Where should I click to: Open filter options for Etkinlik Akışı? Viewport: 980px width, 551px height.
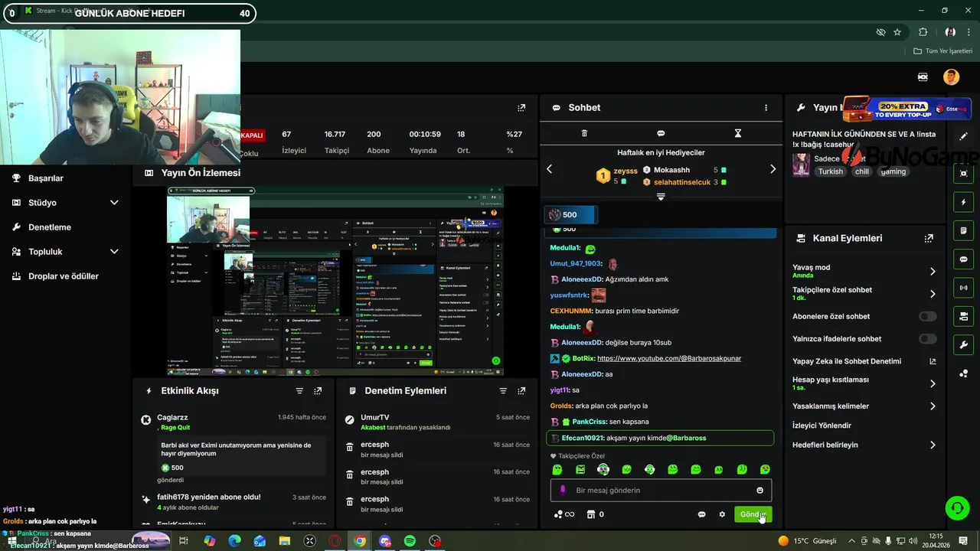tap(299, 390)
